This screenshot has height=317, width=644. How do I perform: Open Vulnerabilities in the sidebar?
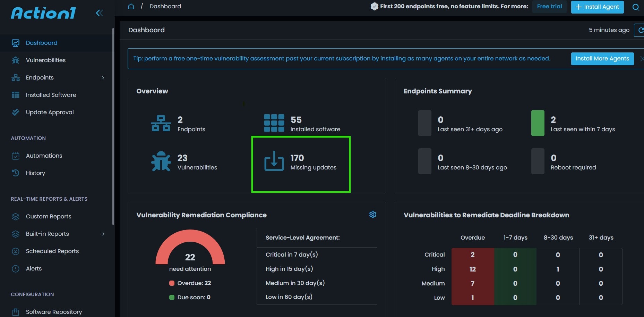(x=45, y=60)
